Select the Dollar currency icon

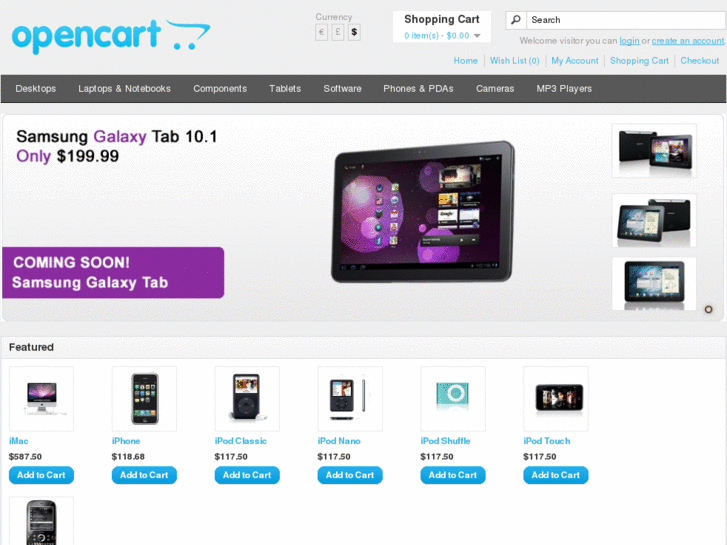pyautogui.click(x=354, y=32)
